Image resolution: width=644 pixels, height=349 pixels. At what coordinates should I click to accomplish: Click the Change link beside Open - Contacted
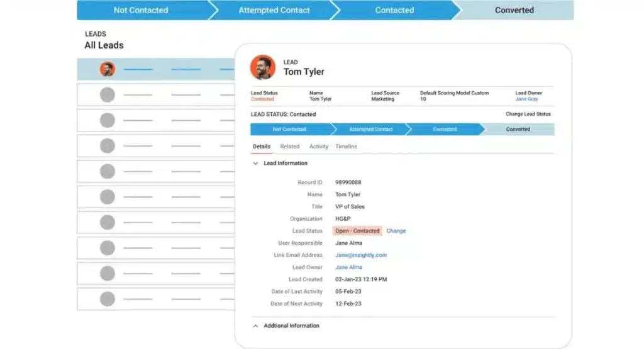pyautogui.click(x=396, y=231)
